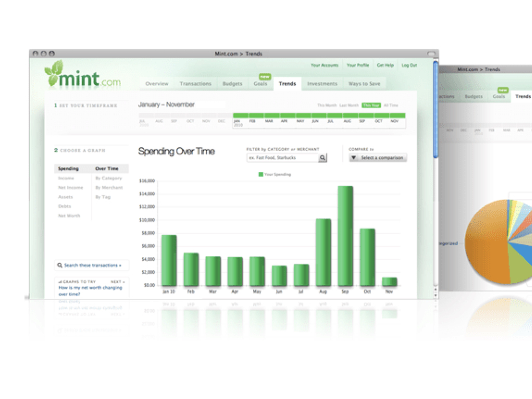Image resolution: width=532 pixels, height=399 pixels.
Task: Click the green Your Spending legend square
Action: (261, 175)
